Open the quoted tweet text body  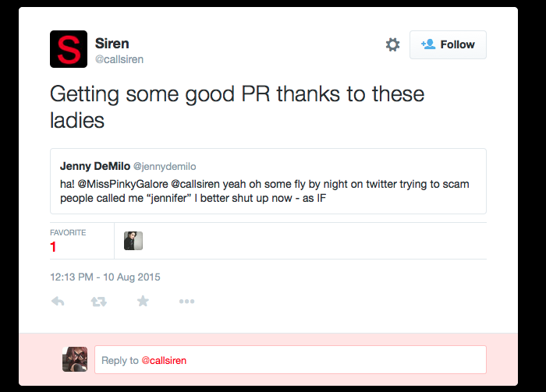pos(264,191)
